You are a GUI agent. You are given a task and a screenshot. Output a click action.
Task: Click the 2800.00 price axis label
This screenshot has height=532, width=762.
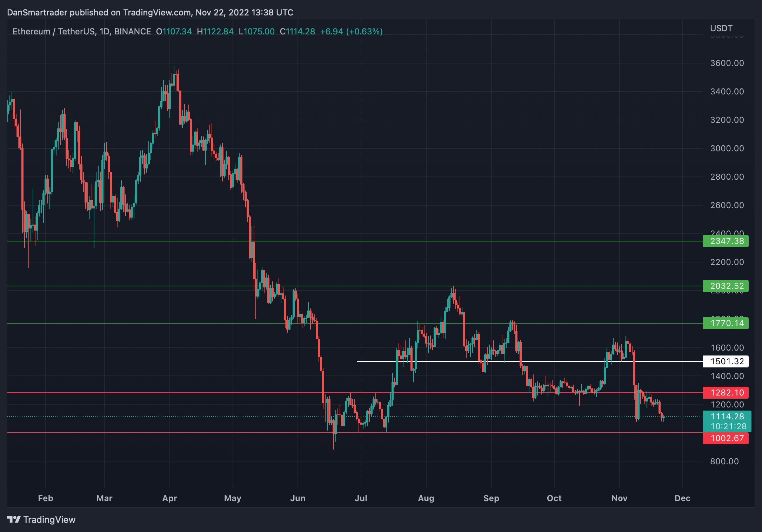(x=727, y=177)
